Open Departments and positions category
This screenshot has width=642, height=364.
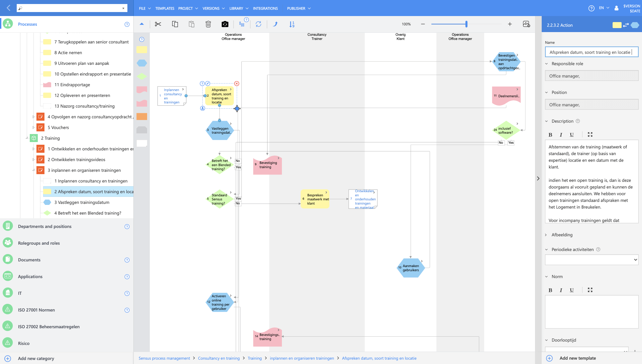44,226
